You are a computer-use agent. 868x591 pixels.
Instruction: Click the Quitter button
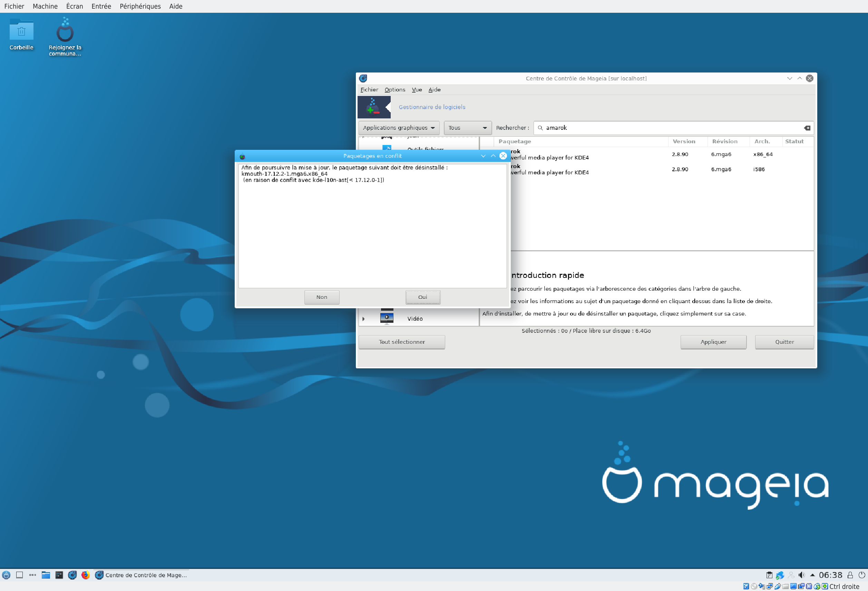[x=784, y=342]
